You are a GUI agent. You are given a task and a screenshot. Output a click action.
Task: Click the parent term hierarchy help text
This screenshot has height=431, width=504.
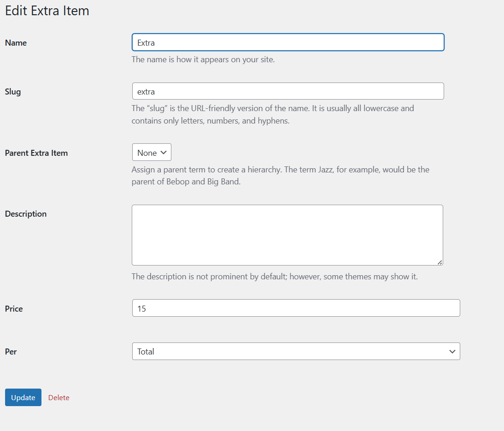[x=280, y=176]
